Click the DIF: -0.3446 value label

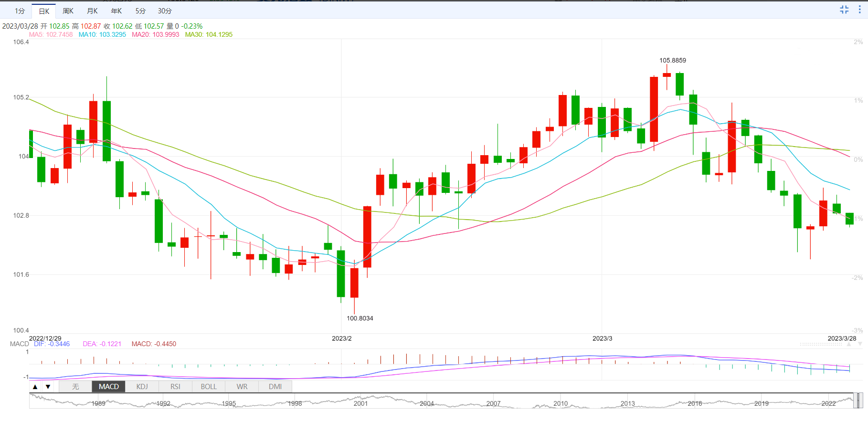[52, 344]
